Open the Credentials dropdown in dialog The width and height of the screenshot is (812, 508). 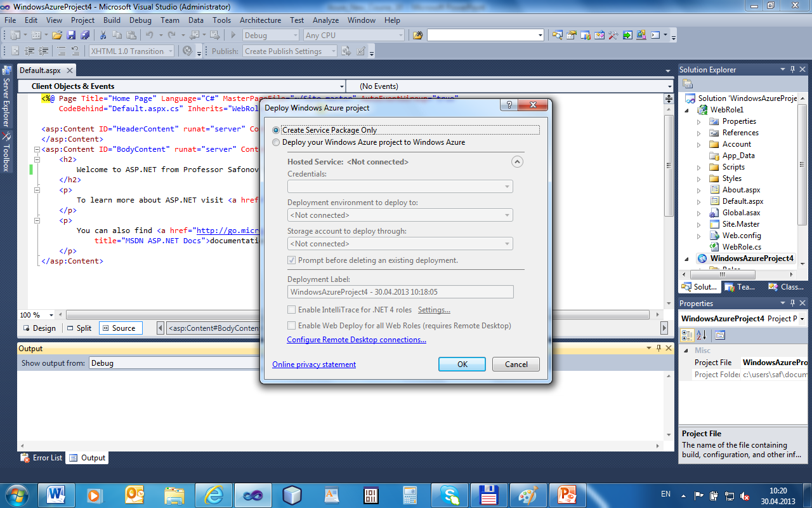pyautogui.click(x=400, y=187)
